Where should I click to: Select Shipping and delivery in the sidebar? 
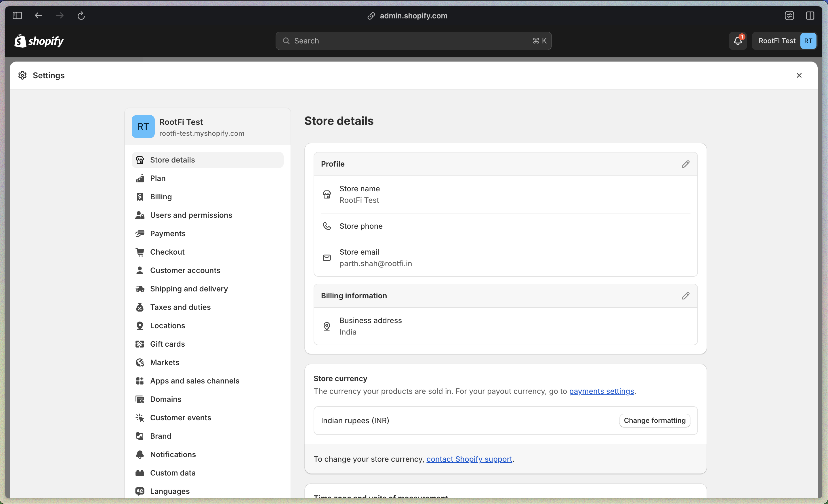click(189, 289)
